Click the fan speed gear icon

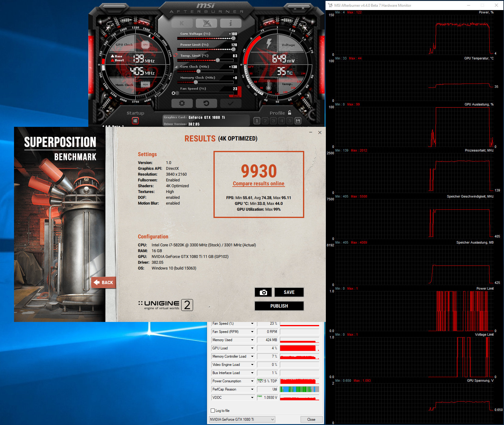click(173, 93)
